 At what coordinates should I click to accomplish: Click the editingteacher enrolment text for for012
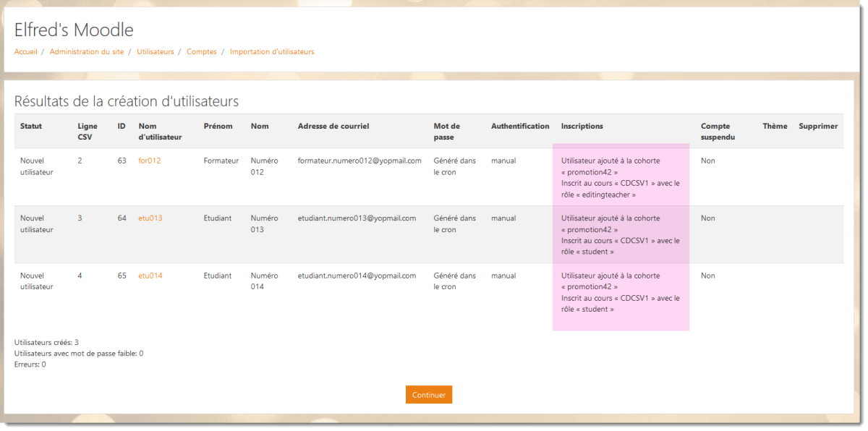pos(621,189)
